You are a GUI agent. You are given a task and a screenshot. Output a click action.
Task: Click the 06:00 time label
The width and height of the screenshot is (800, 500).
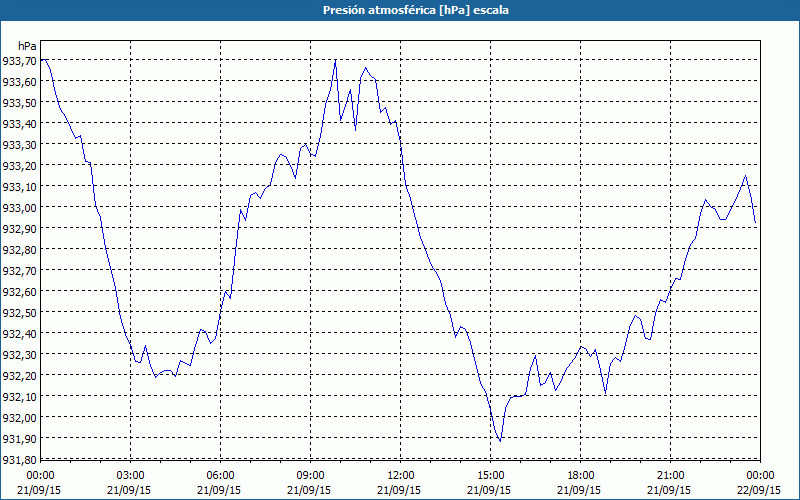tap(220, 476)
